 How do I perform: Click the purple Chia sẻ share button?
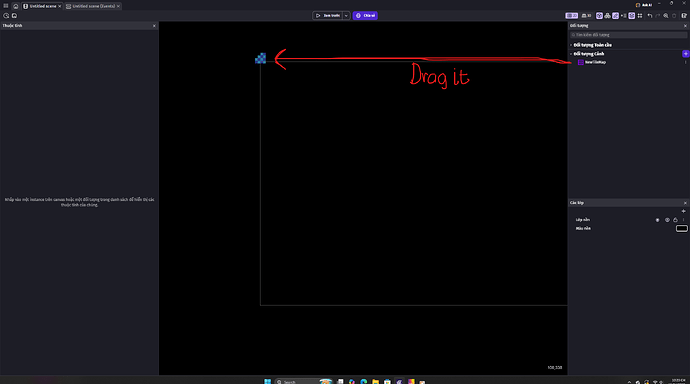pyautogui.click(x=365, y=16)
